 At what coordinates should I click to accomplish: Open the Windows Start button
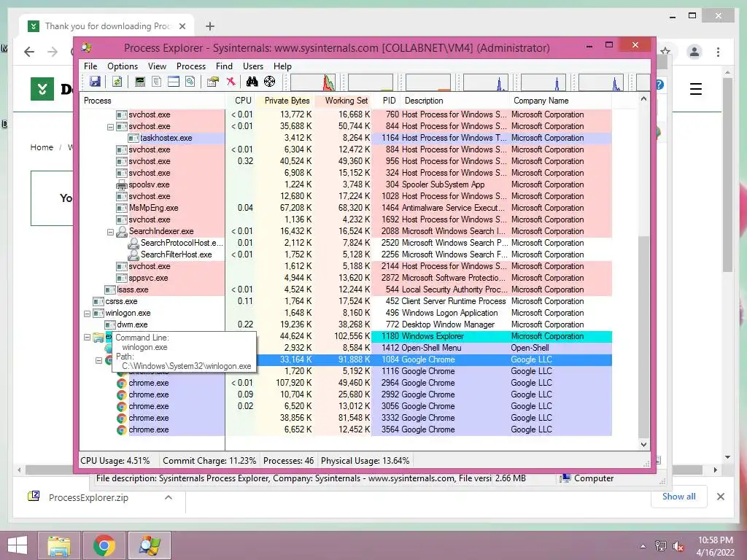click(x=18, y=545)
